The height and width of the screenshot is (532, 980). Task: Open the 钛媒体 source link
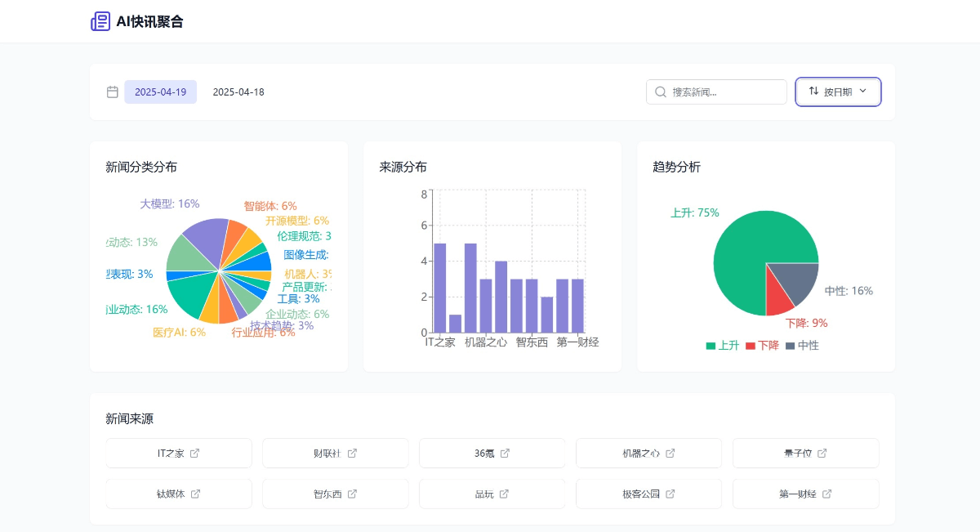point(179,494)
